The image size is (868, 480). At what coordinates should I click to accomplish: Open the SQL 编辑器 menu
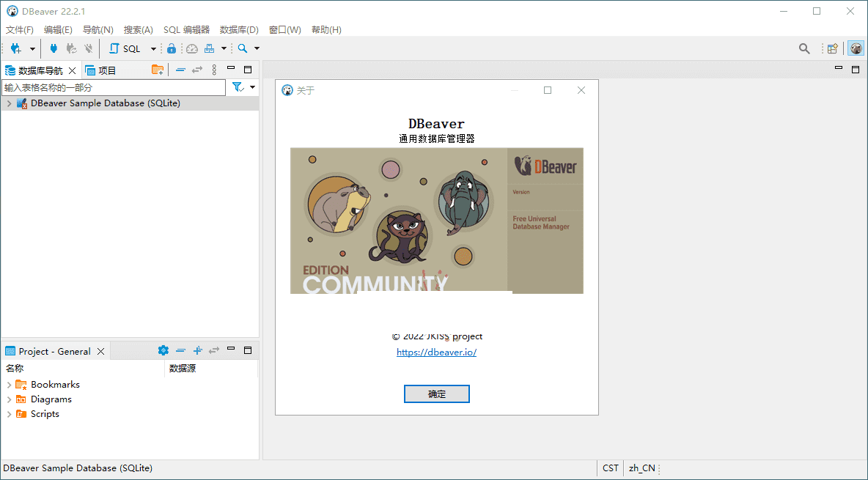point(186,30)
